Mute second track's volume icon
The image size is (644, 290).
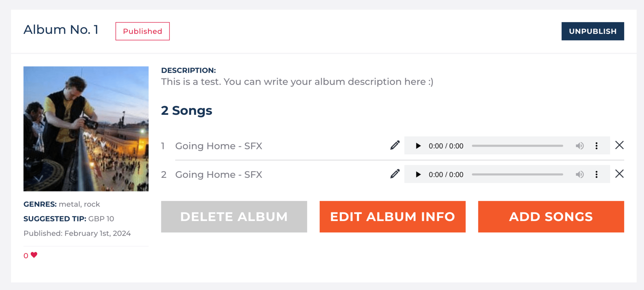pos(580,174)
